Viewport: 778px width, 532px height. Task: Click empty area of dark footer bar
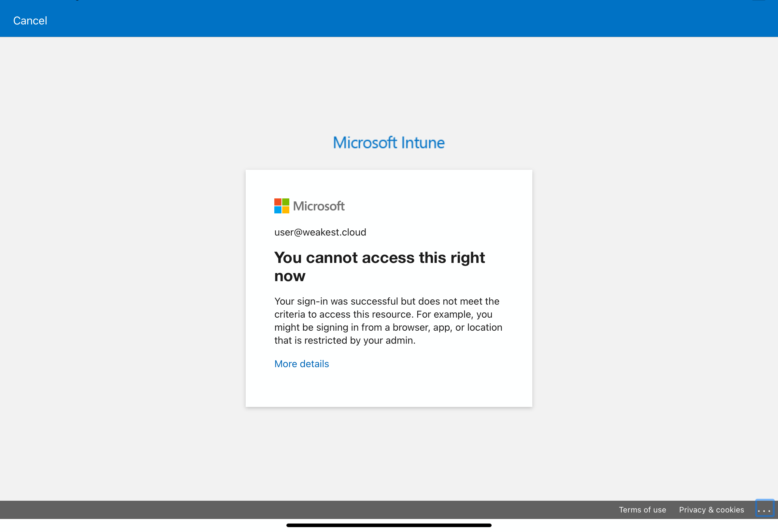pos(301,510)
